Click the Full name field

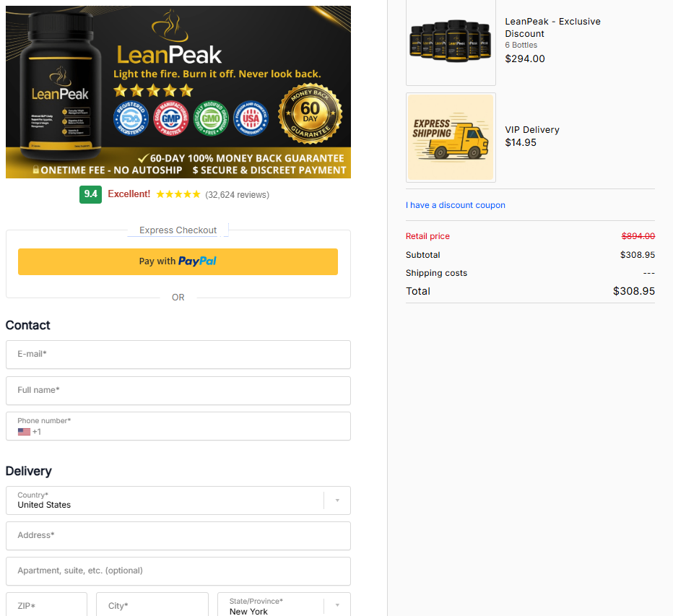click(x=178, y=391)
